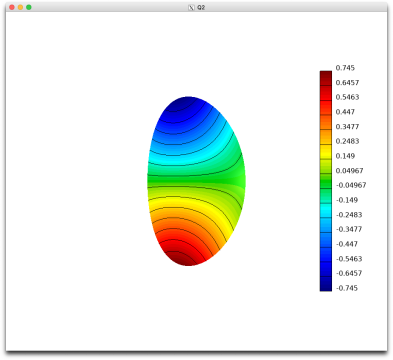Close the Q2 window with red button
This screenshot has width=393, height=360.
(12, 7)
